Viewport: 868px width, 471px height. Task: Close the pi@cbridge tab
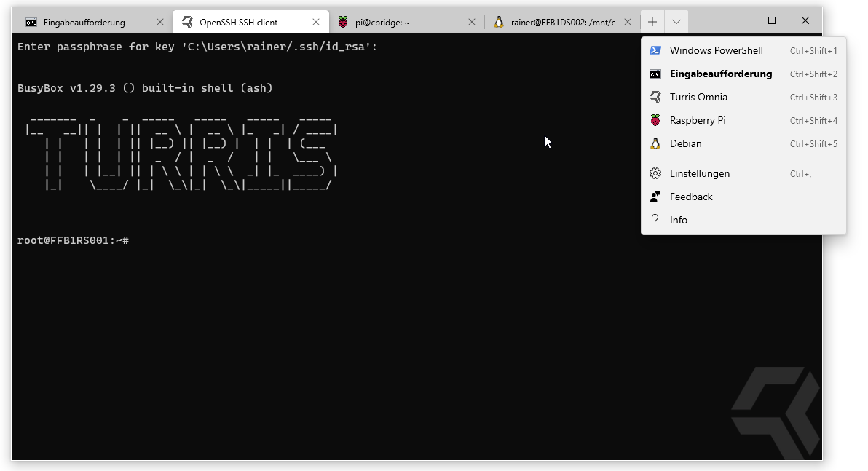pyautogui.click(x=472, y=23)
